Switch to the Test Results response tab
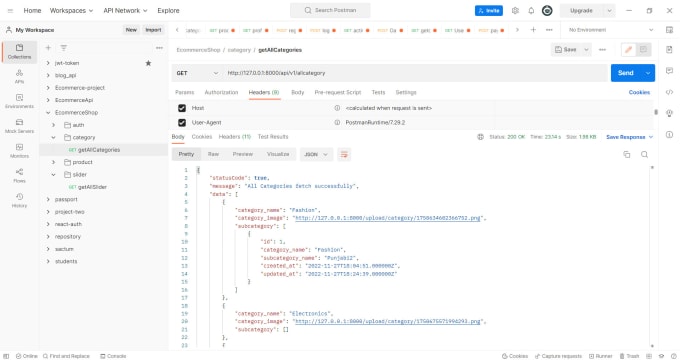 [x=273, y=137]
